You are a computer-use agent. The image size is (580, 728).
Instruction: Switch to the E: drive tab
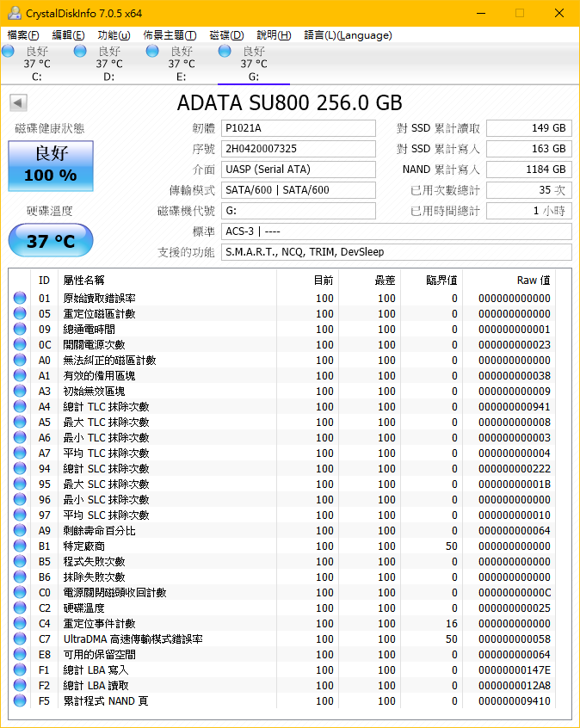click(x=181, y=64)
